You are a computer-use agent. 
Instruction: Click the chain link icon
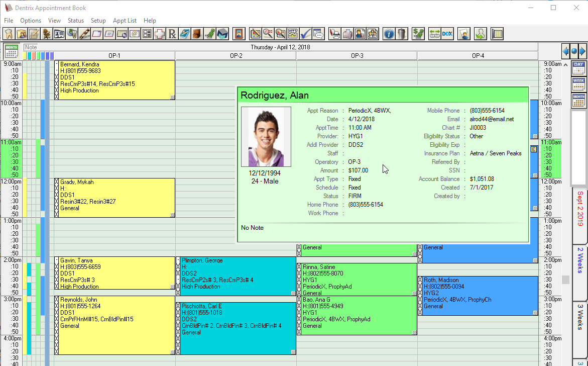tap(84, 34)
